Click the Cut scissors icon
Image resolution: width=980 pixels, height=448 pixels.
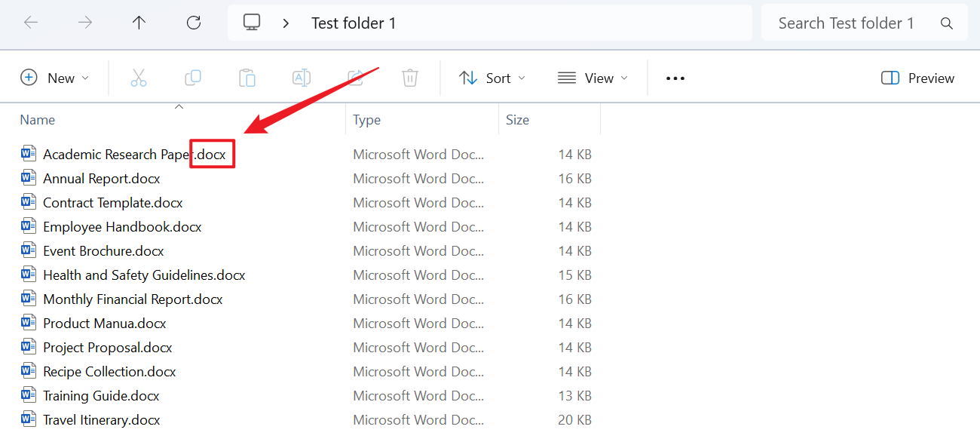(x=139, y=78)
